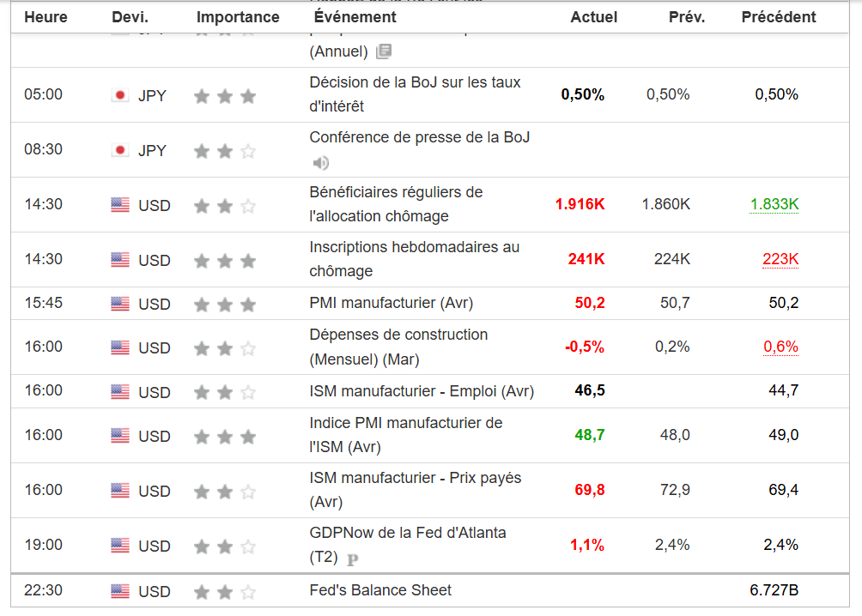862x616 pixels.
Task: Click the revised previous value 1.833K
Action: 774,204
